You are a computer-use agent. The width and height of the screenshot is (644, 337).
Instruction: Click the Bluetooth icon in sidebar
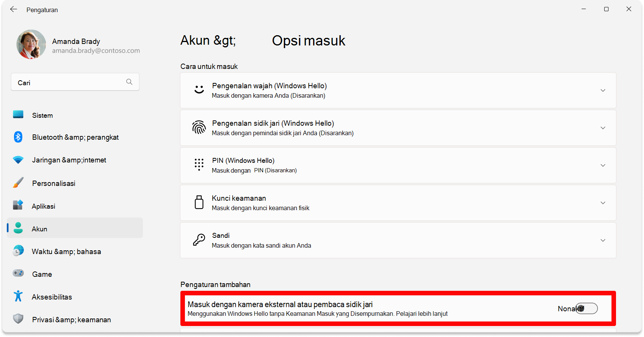tap(18, 137)
